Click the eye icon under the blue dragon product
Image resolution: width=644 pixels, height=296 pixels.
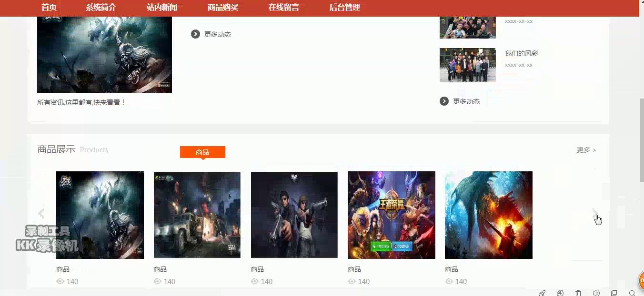click(449, 281)
